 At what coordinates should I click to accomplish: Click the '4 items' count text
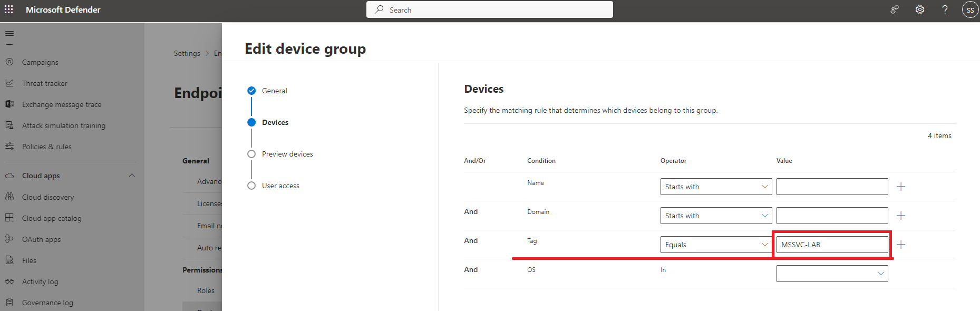point(939,135)
